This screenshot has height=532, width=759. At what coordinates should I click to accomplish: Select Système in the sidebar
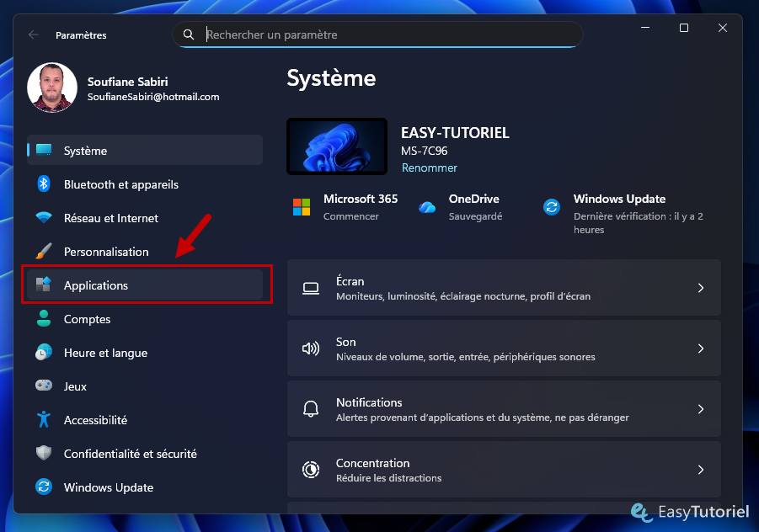click(x=145, y=150)
